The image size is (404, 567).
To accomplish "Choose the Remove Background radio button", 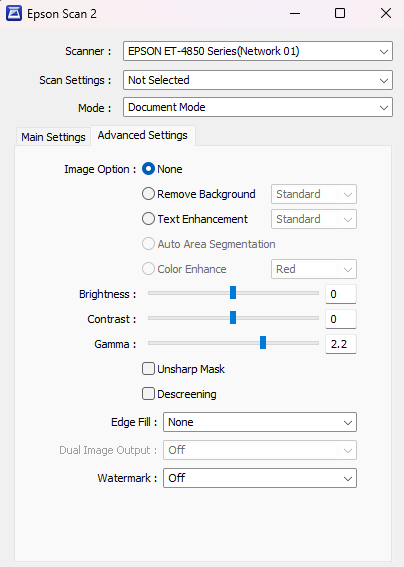I will tap(148, 194).
